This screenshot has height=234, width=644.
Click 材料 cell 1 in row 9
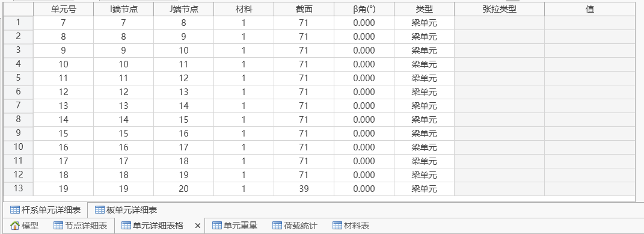tap(244, 134)
